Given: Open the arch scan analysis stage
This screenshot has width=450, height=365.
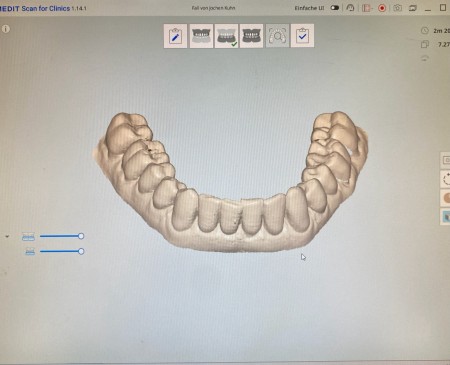Looking at the screenshot, I should click(277, 36).
